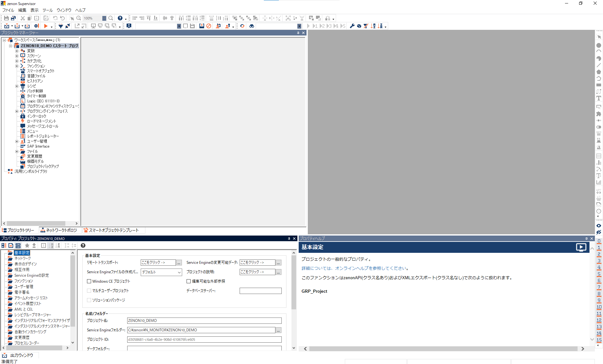The width and height of the screenshot is (603, 364).
Task: Click the Save All icon
Action: pyautogui.click(x=13, y=18)
